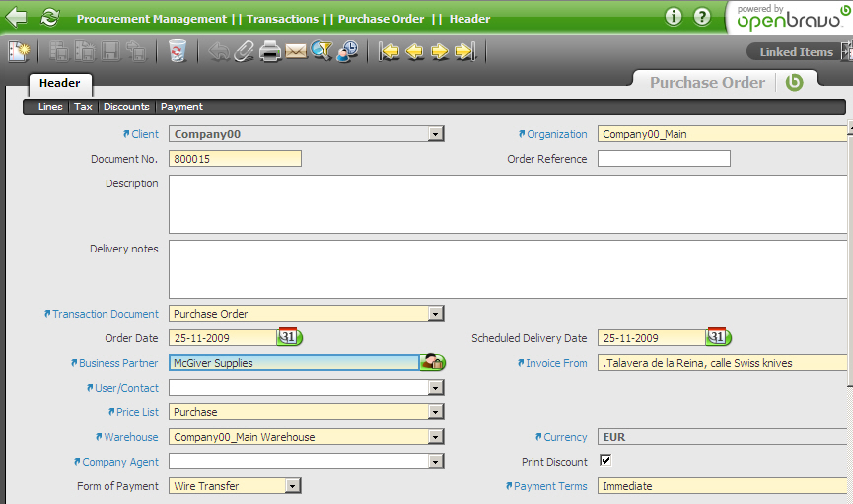
Task: Click the Business Partner field McGiver Supplies
Action: pyautogui.click(x=294, y=363)
